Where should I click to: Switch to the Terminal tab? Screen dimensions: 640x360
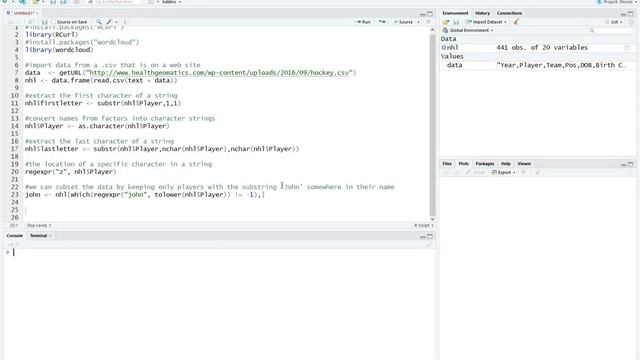(x=38, y=236)
